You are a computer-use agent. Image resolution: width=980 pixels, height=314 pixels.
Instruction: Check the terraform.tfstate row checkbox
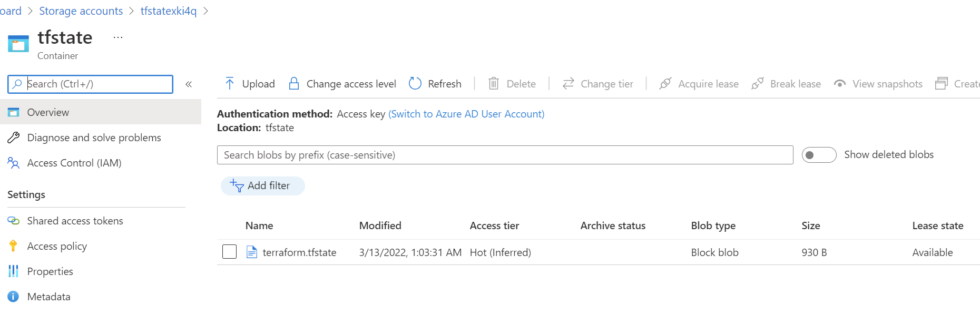coord(230,252)
